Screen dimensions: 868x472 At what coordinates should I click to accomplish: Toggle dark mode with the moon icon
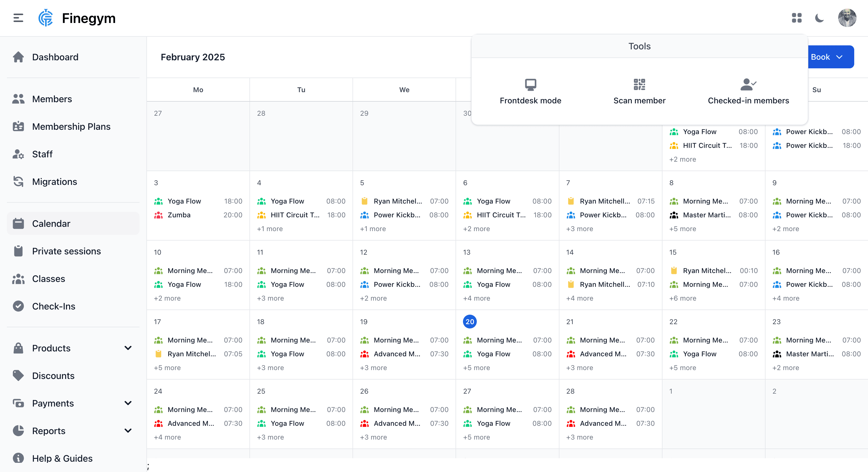[x=819, y=18]
